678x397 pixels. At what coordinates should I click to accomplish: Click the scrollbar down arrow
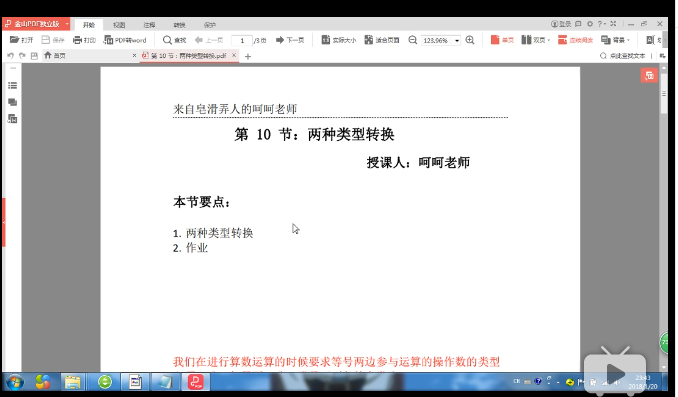click(x=664, y=367)
